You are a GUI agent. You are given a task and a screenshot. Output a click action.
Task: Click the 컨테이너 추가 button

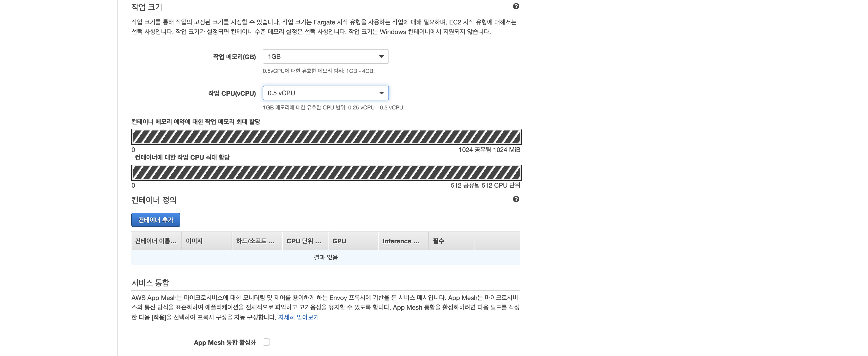[x=156, y=220]
